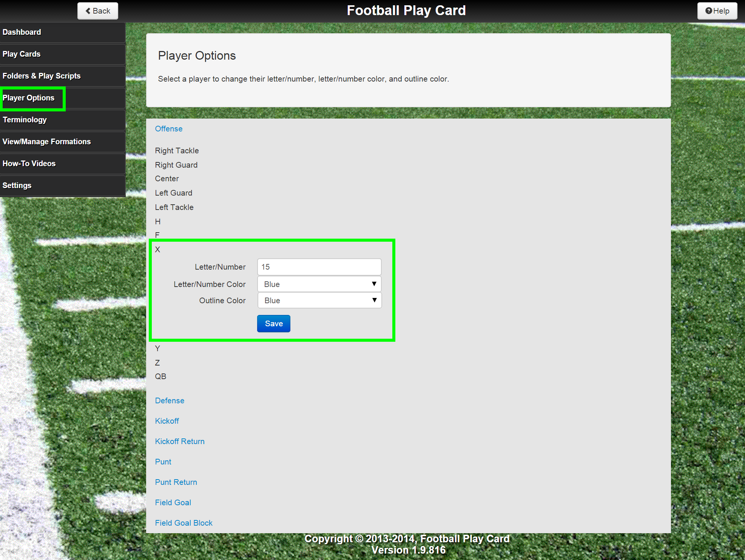Select the QB player

tap(160, 376)
